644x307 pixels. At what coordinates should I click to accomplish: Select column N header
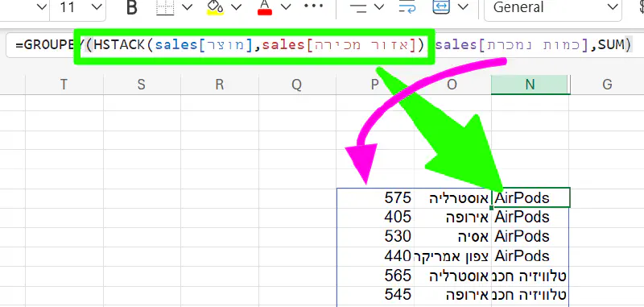tap(530, 85)
